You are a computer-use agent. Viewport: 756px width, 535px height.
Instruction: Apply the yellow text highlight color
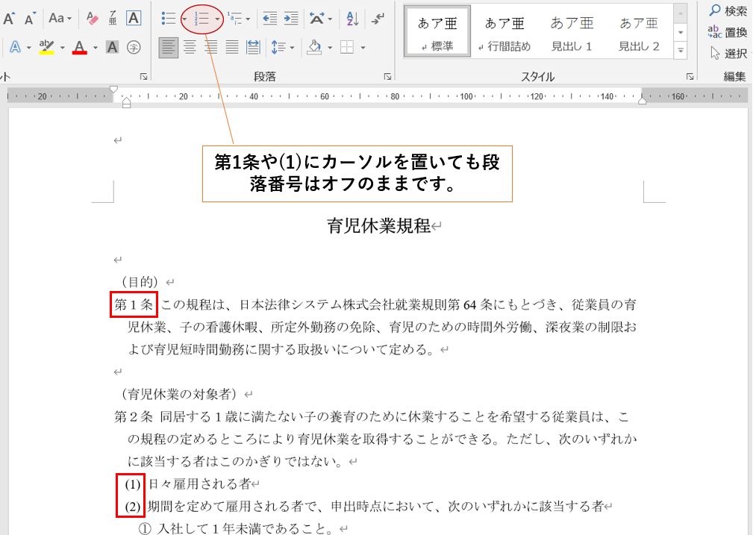click(x=46, y=48)
